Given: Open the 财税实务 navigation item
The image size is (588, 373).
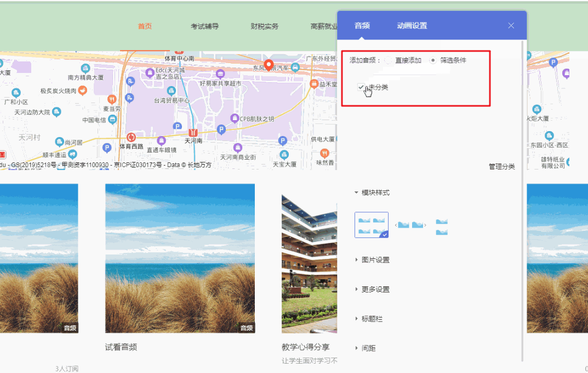Looking at the screenshot, I should [265, 26].
